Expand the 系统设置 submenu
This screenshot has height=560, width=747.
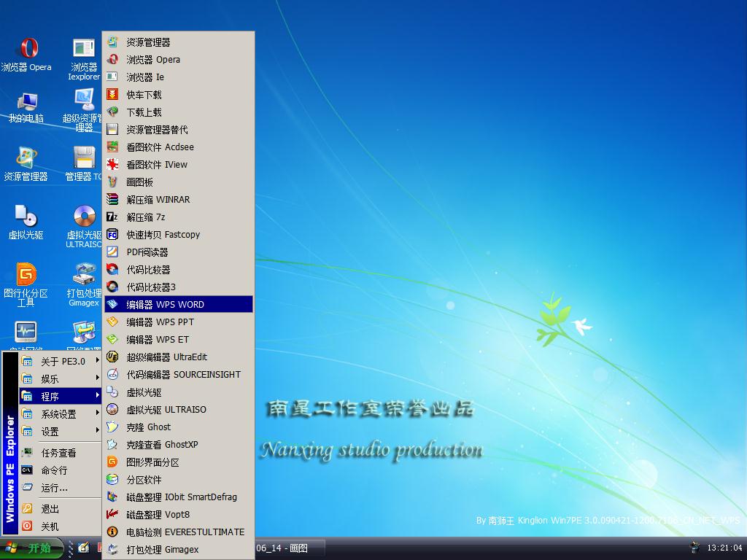tap(60, 413)
